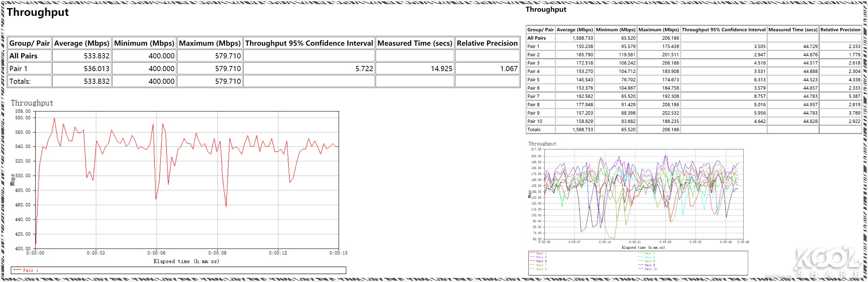
Task: Click the "Pair 8" legend entry under the ten-pair chart
Action: tap(650, 265)
